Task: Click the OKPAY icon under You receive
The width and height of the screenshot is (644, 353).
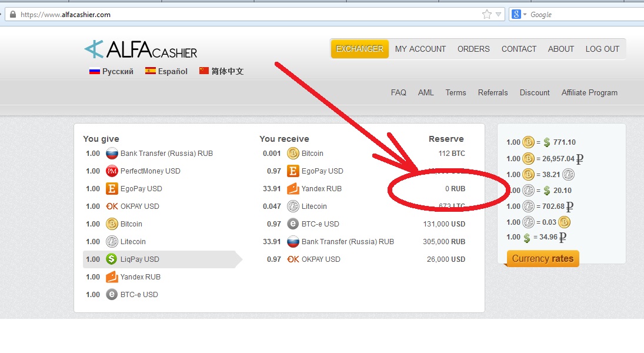Action: point(293,259)
